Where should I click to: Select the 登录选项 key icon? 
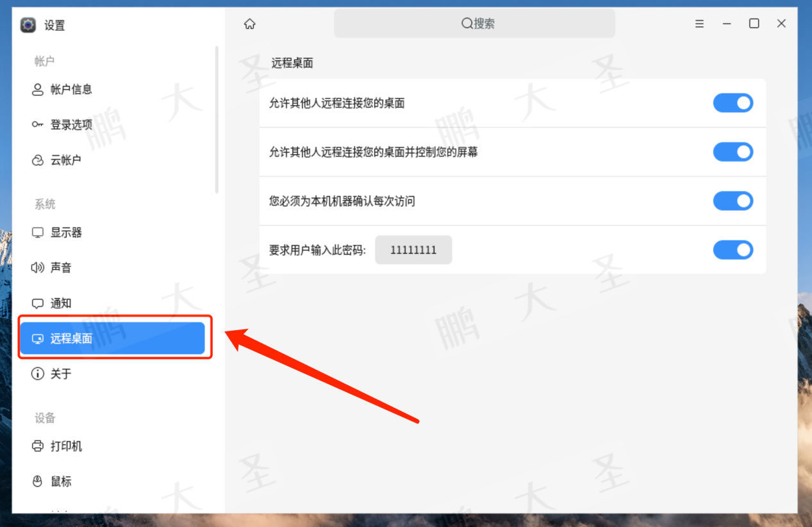click(x=38, y=124)
